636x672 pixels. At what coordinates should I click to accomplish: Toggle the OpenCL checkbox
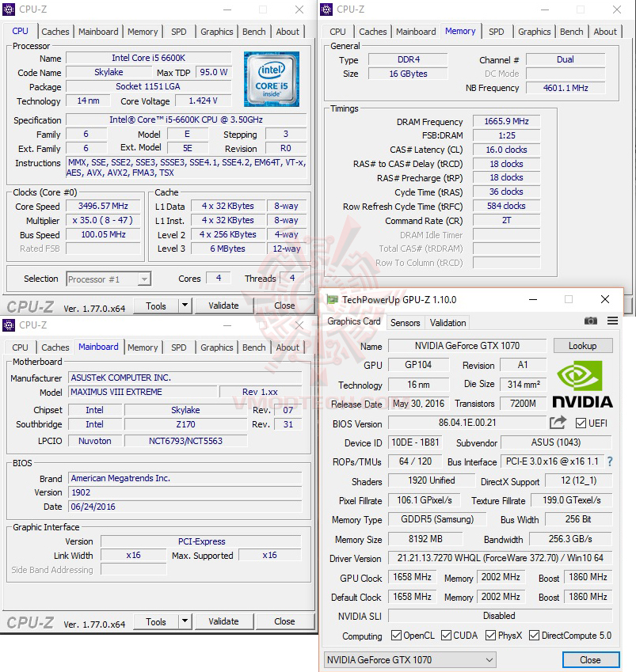tap(396, 635)
